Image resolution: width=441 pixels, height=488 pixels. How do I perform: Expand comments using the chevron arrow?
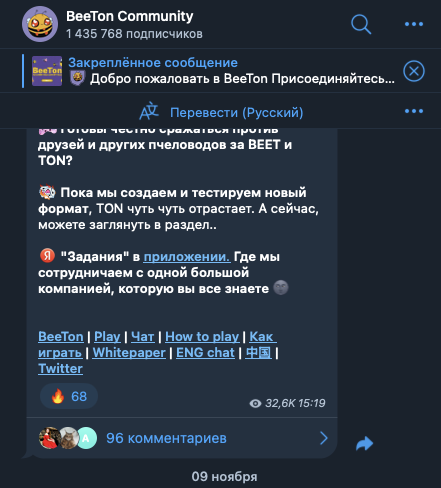[324, 438]
